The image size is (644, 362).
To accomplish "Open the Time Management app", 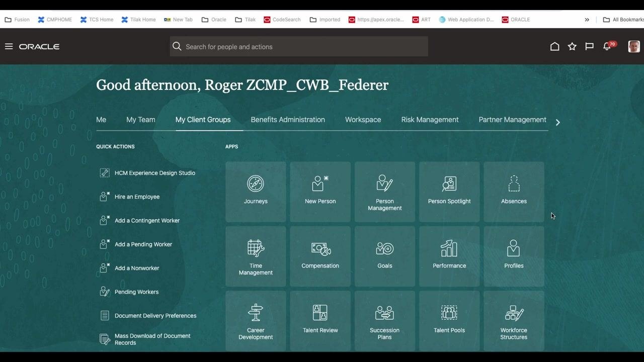I will (256, 256).
